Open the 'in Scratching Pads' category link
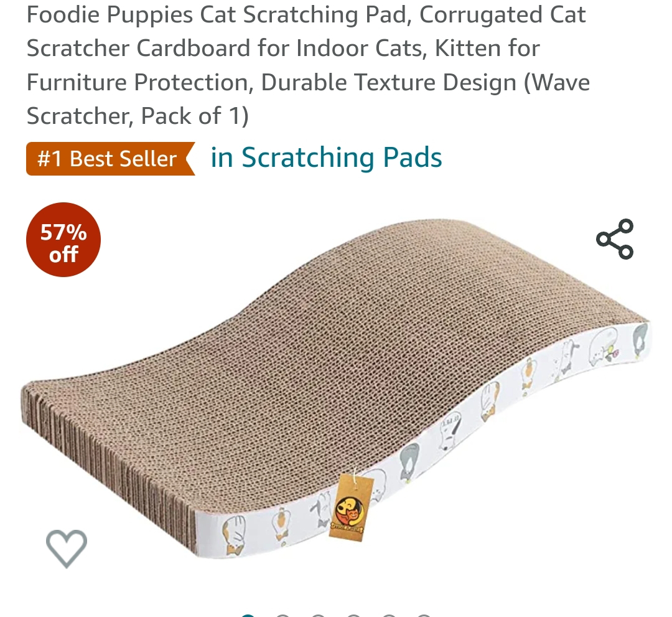The image size is (672, 617). pyautogui.click(x=326, y=158)
